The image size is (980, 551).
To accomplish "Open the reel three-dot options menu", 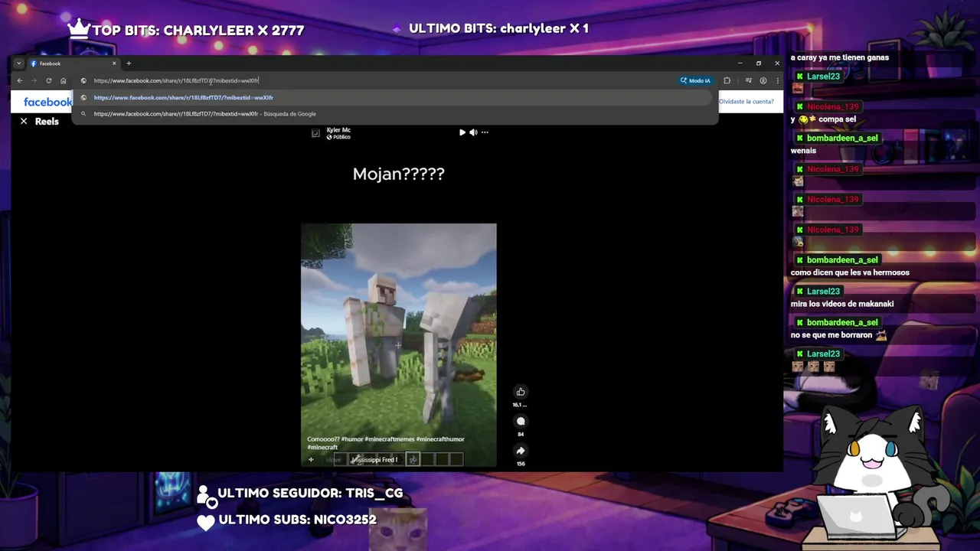I will click(x=485, y=132).
